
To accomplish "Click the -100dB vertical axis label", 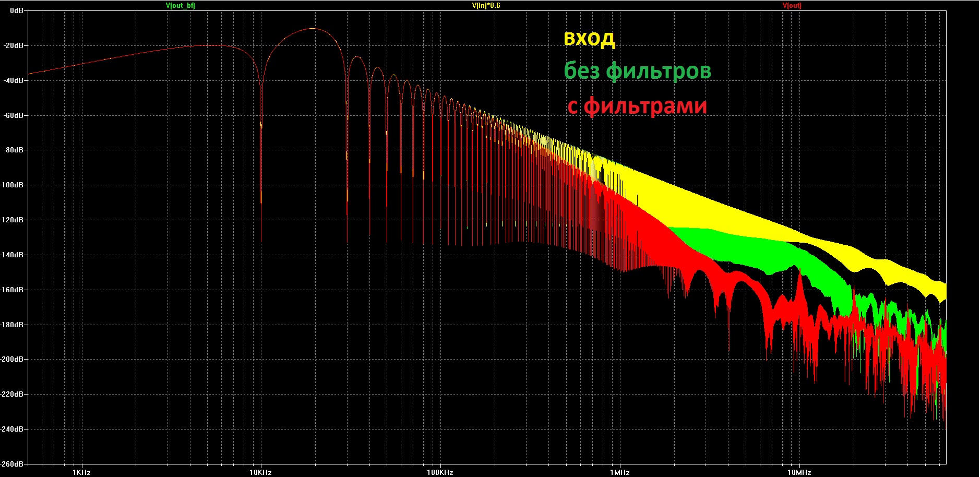I will [x=12, y=185].
